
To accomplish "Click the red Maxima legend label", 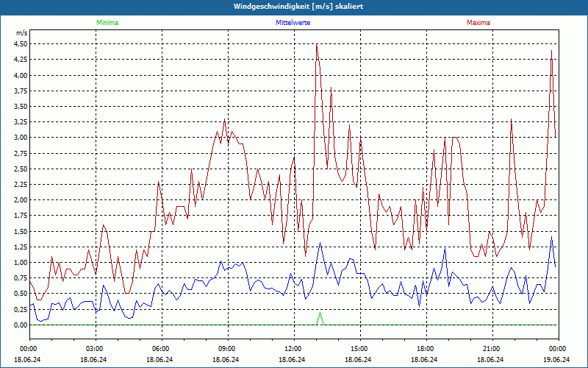I will pyautogui.click(x=478, y=23).
